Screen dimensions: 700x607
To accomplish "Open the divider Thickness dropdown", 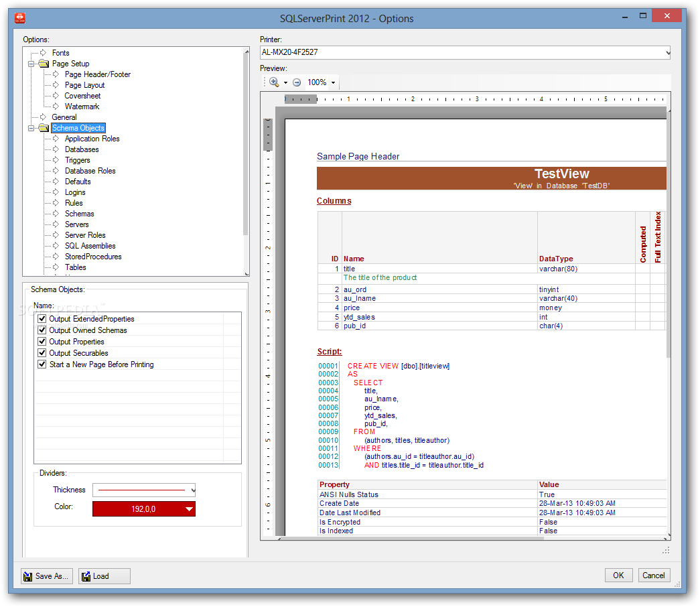I will click(193, 490).
